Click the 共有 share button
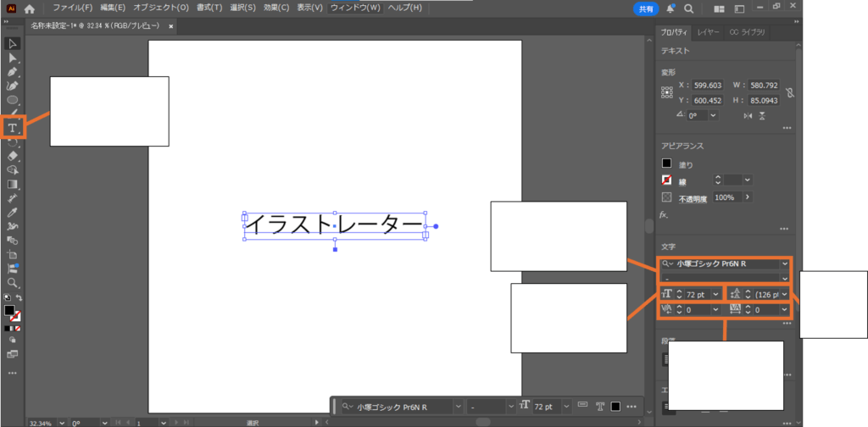Screen dimensions: 868x427 pos(646,8)
